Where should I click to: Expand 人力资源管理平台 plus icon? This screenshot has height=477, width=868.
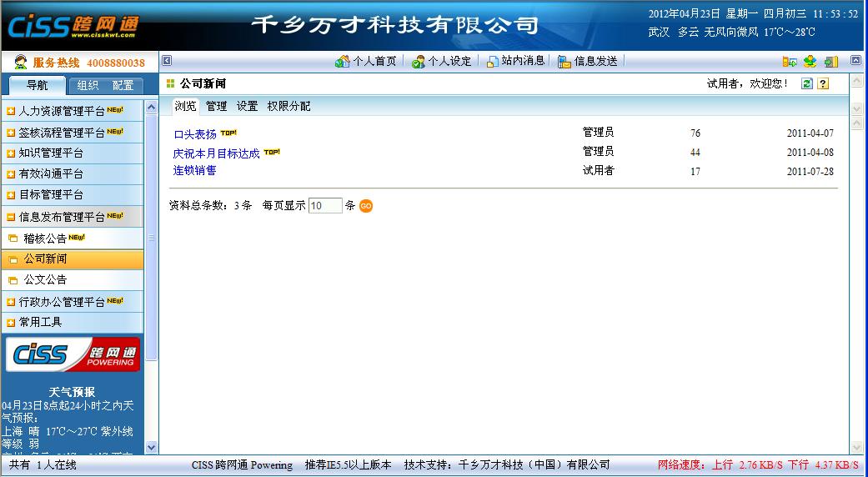click(11, 111)
